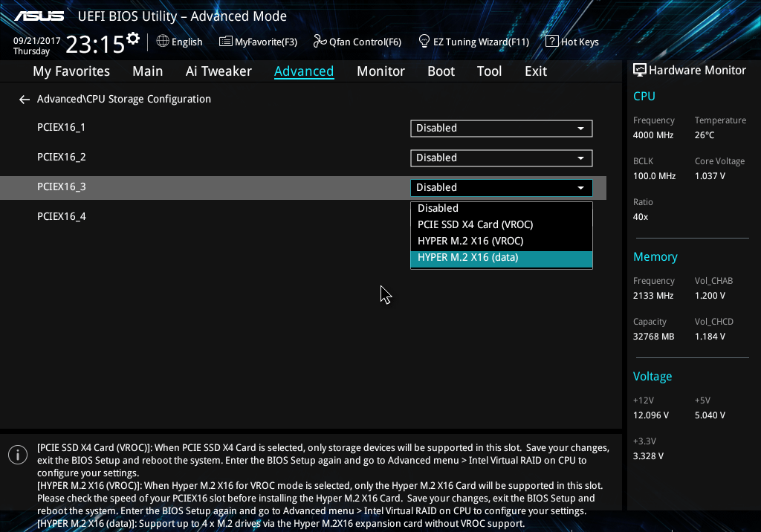Click the 26°C temperature value
The height and width of the screenshot is (532, 761).
point(705,135)
